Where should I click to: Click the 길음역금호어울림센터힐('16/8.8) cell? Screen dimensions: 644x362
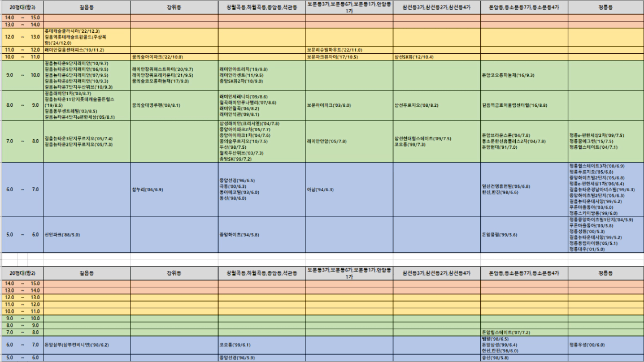point(524,105)
